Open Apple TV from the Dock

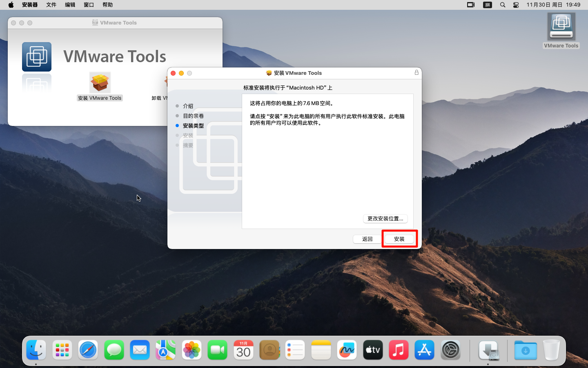(x=373, y=350)
